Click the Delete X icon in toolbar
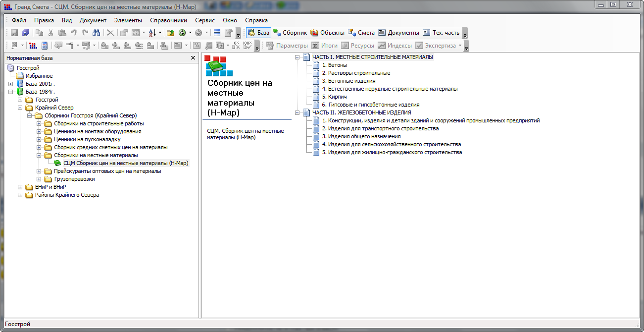The height and width of the screenshot is (332, 644). tap(110, 33)
